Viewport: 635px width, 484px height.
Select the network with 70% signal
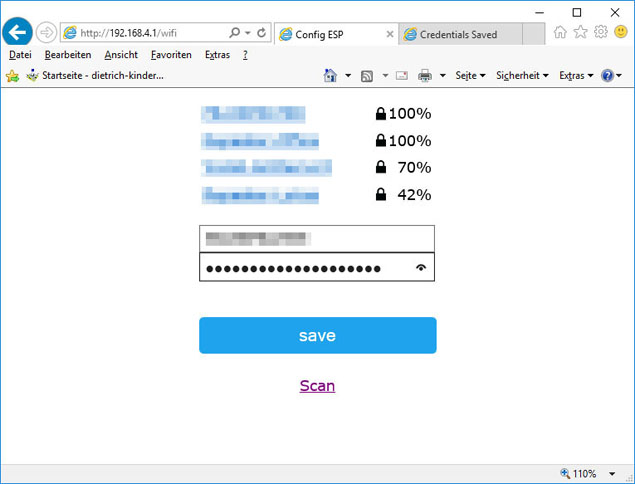pos(266,168)
